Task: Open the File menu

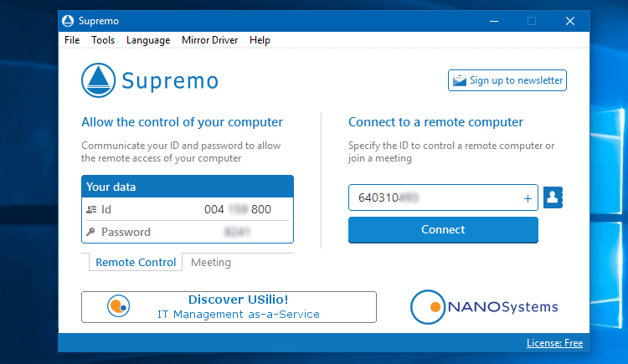Action: click(72, 40)
